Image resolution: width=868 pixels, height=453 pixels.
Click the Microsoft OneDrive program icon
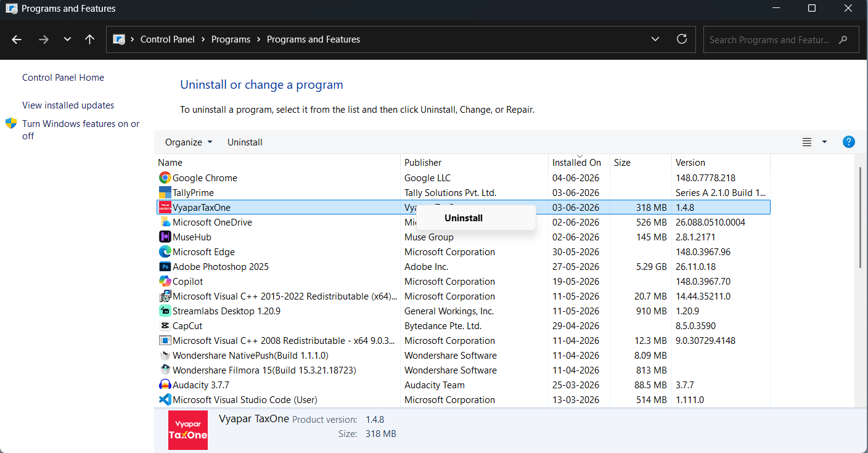[x=165, y=222]
